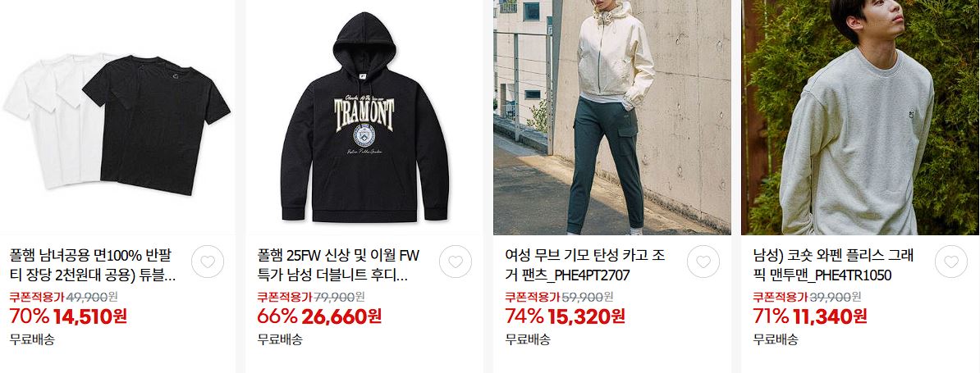Click the 74% discount rate on jogger pants
Screen dimensions: 980x373
pyautogui.click(x=524, y=317)
